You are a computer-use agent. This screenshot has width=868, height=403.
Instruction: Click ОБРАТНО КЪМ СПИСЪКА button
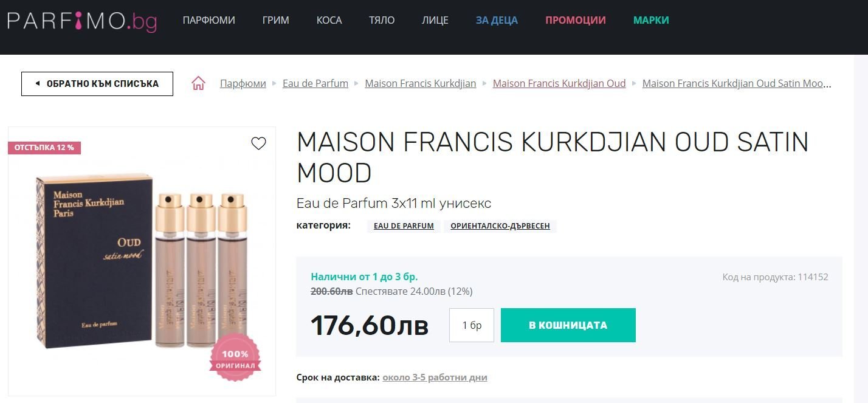pos(97,84)
